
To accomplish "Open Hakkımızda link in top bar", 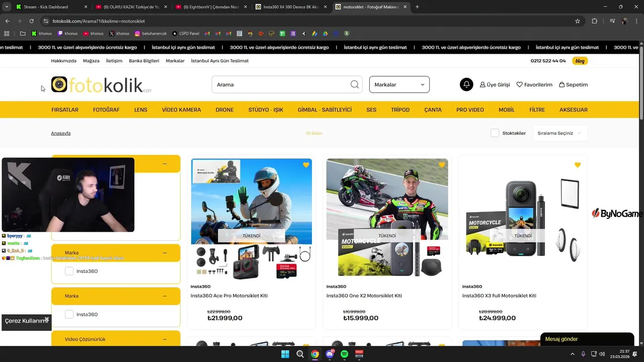I will (x=64, y=61).
